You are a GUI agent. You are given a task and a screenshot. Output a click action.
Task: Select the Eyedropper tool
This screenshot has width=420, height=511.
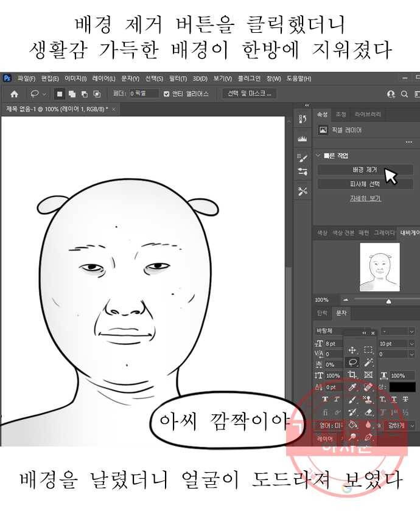[352, 387]
